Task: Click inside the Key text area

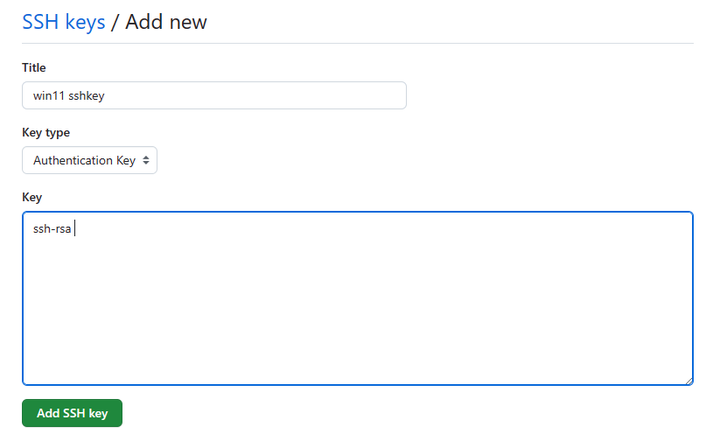Action: [x=357, y=298]
